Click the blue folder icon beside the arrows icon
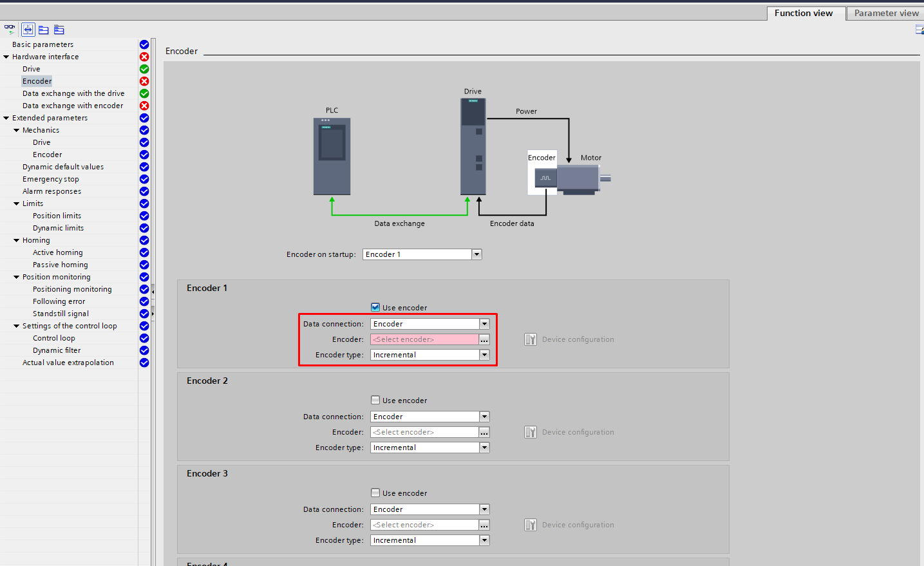This screenshot has width=924, height=566. [x=44, y=30]
